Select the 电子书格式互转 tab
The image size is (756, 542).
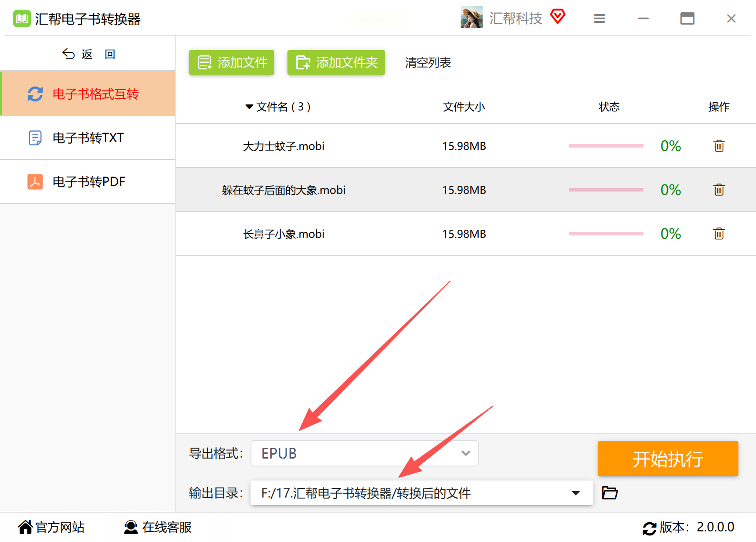tap(88, 94)
